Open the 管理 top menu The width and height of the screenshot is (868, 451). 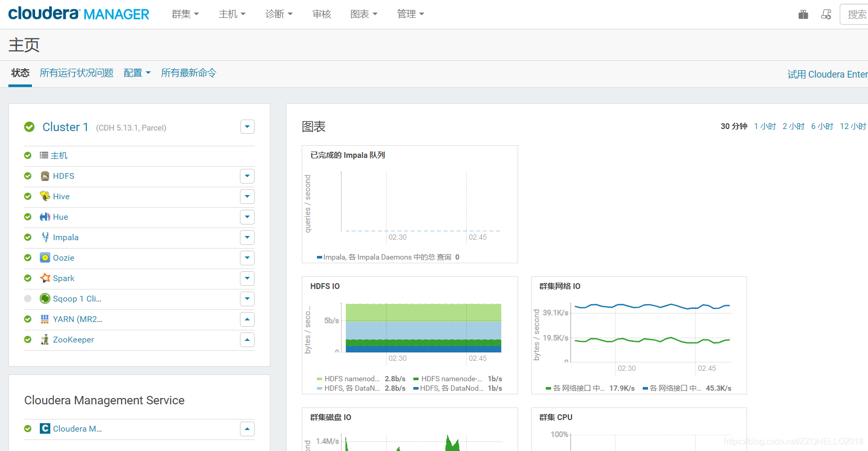pos(411,14)
